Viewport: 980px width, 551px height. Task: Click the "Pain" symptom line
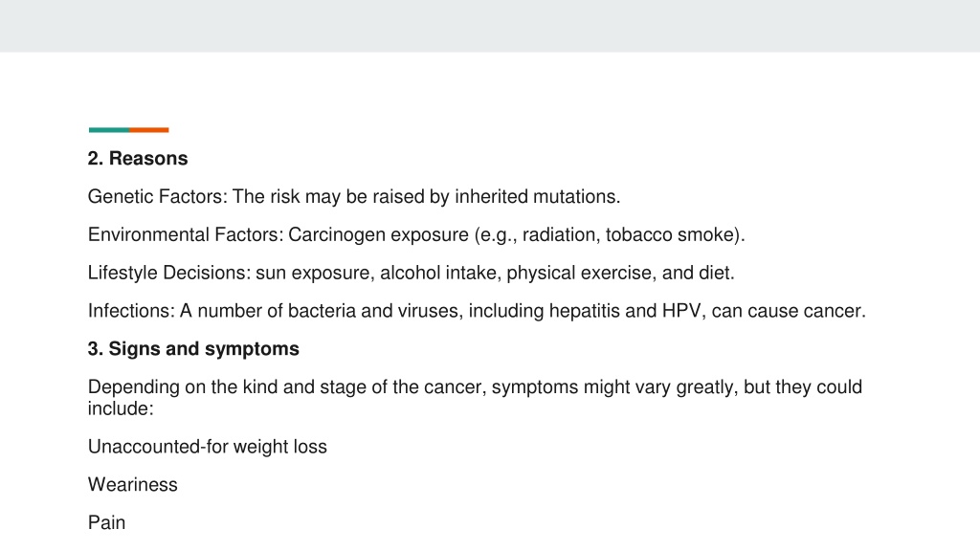(x=106, y=523)
